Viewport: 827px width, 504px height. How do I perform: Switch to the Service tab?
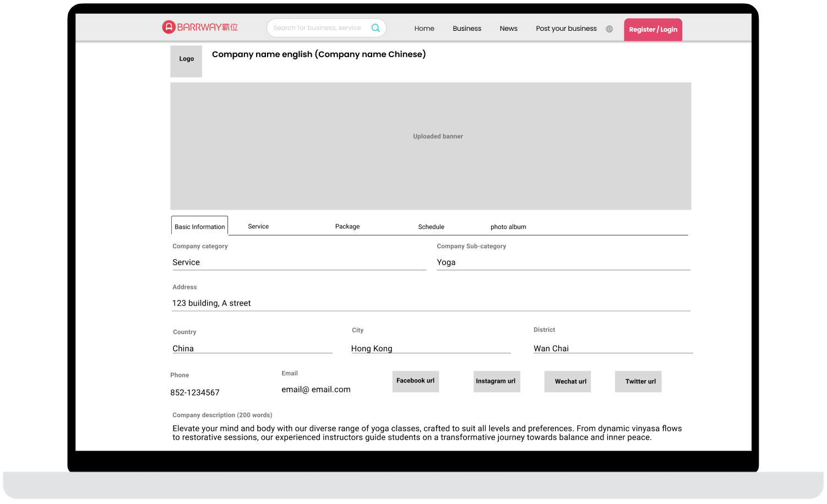click(258, 227)
